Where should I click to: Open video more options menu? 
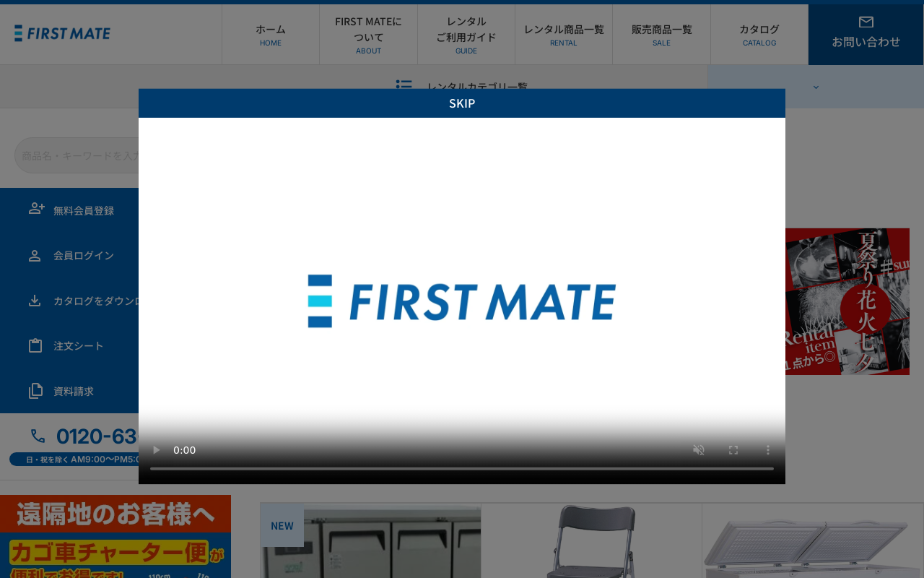pyautogui.click(x=768, y=450)
